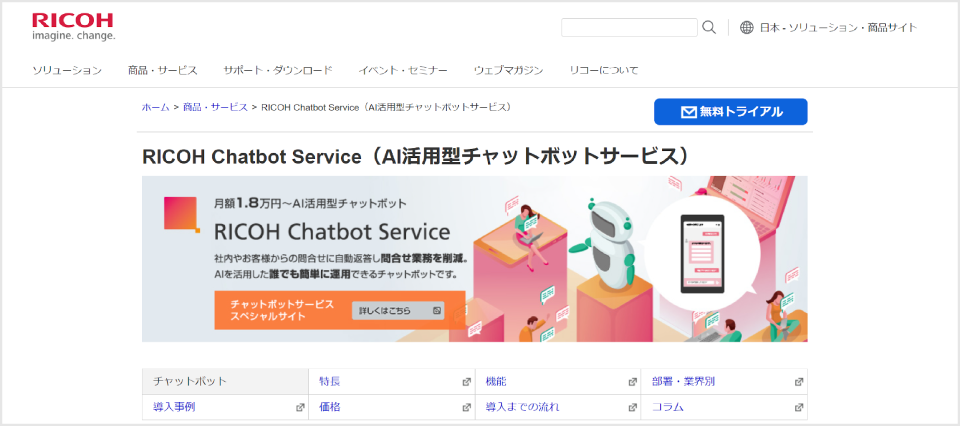This screenshot has height=426, width=960.
Task: Open the 価格 link
Action: 329,407
